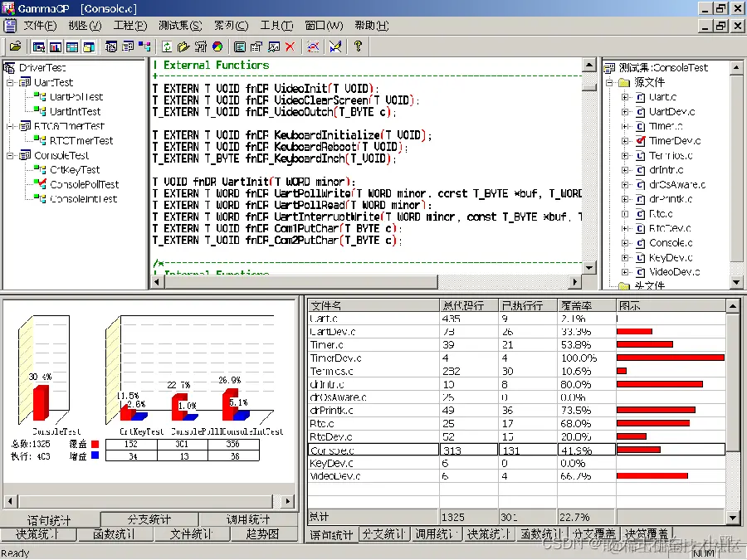Expand the UartDev.c file node
The width and height of the screenshot is (747, 560).
[625, 112]
